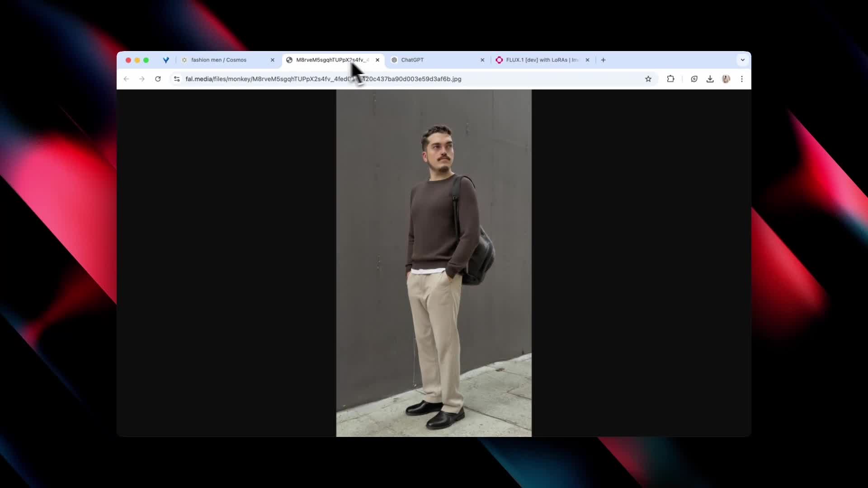This screenshot has width=868, height=488.
Task: Switch to the FLUX.1 [dev] with LoRAs tab
Action: pos(542,60)
